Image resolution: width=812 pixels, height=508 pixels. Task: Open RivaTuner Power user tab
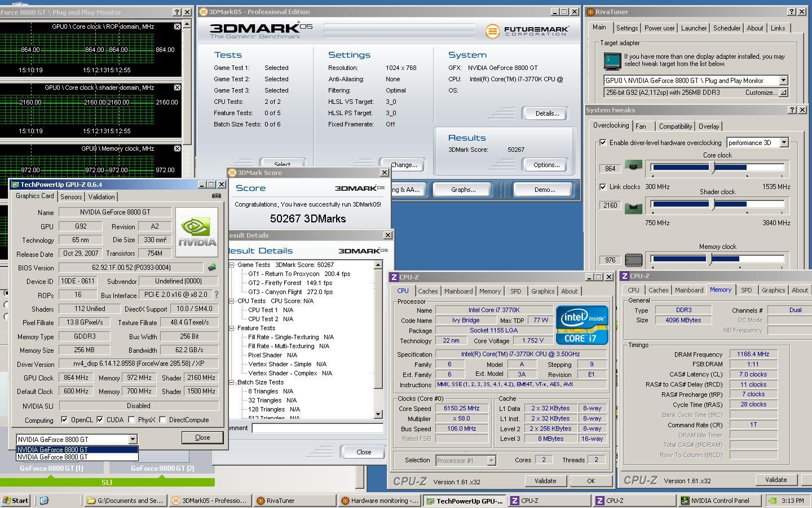(659, 28)
